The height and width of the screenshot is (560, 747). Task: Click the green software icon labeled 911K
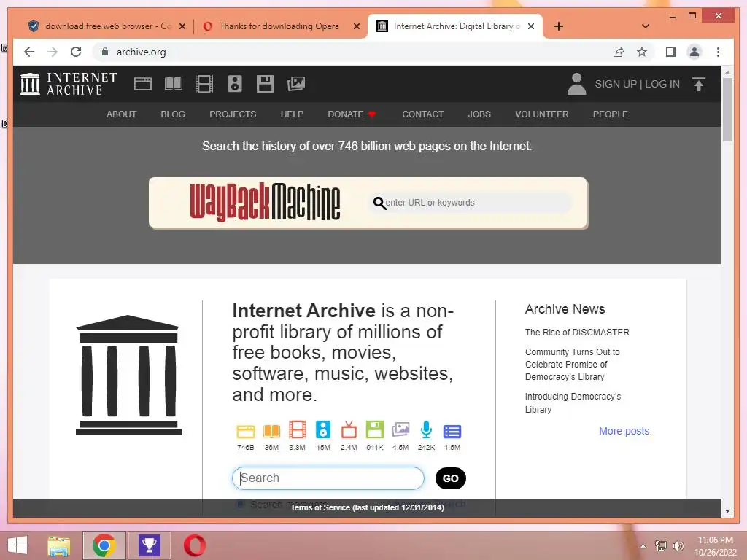point(374,430)
